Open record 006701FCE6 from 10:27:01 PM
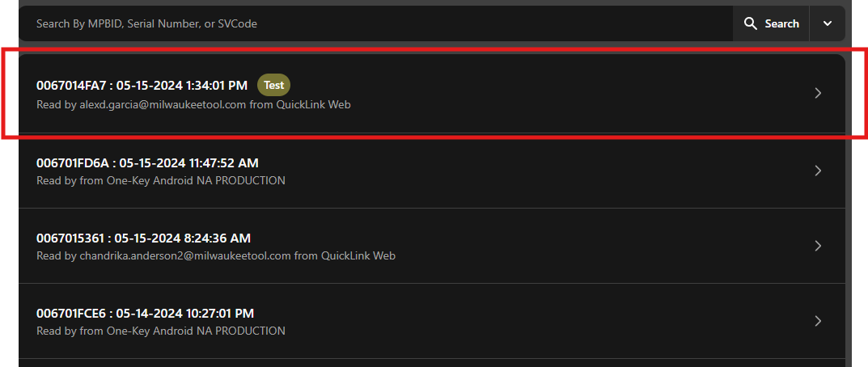 tap(432, 320)
